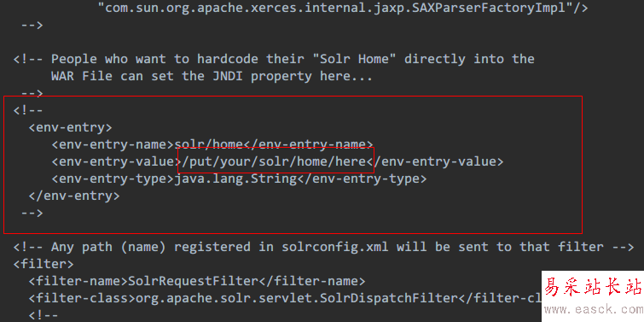
Task: Place cursor at the opening comment marker before env-entry
Action: point(28,110)
